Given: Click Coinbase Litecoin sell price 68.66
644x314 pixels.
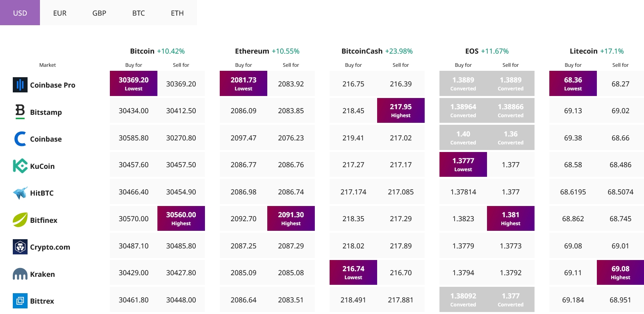Looking at the screenshot, I should coord(620,138).
